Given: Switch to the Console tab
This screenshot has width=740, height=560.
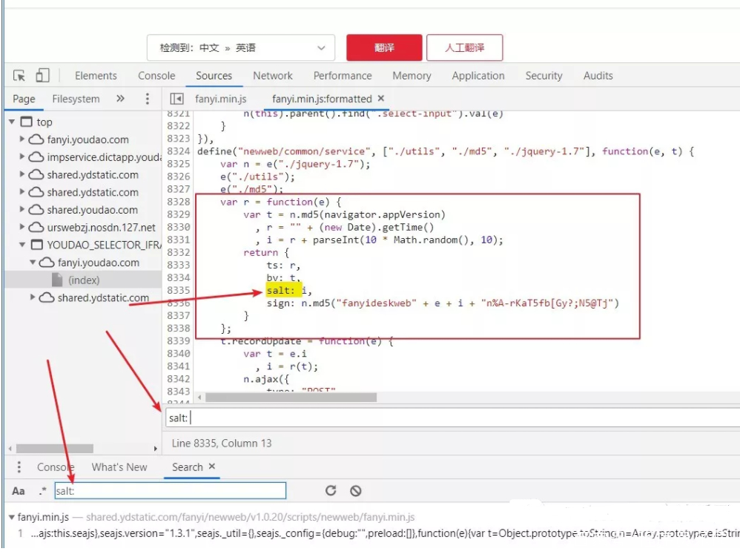Looking at the screenshot, I should point(156,76).
